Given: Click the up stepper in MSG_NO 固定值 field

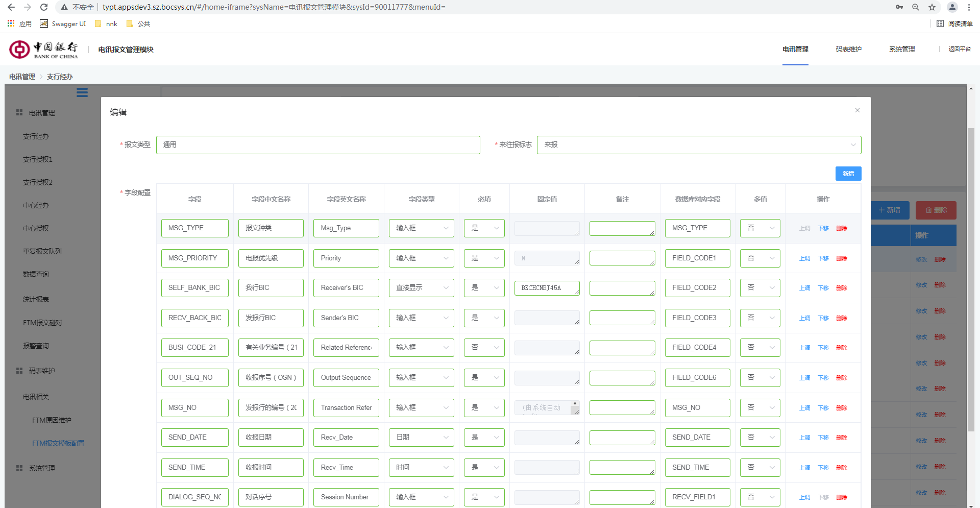Looking at the screenshot, I should click(x=575, y=404).
